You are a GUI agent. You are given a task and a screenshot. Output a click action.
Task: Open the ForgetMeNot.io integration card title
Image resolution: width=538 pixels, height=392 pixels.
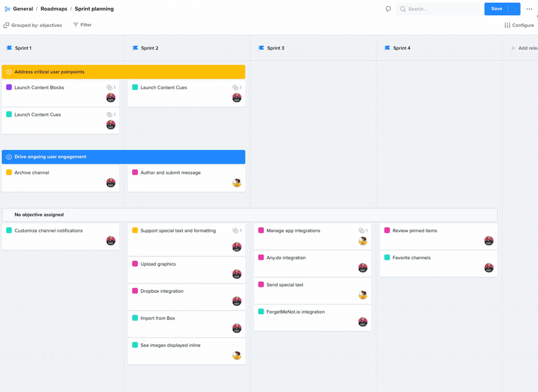295,312
